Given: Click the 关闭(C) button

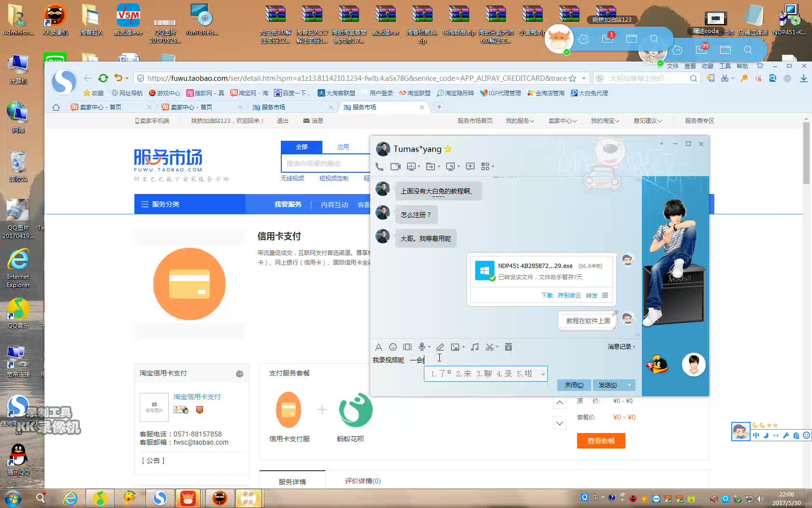Looking at the screenshot, I should coord(574,385).
